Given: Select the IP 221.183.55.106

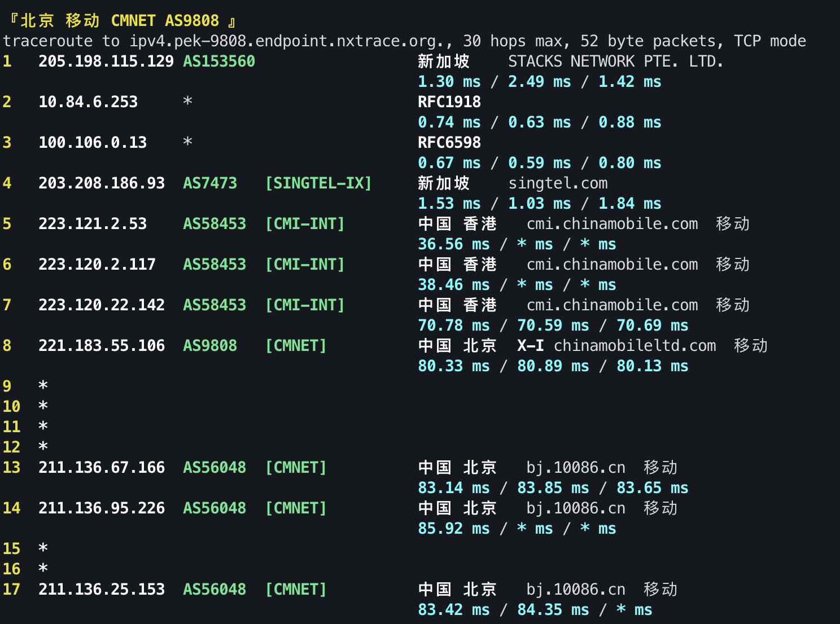Looking at the screenshot, I should pyautogui.click(x=102, y=346).
